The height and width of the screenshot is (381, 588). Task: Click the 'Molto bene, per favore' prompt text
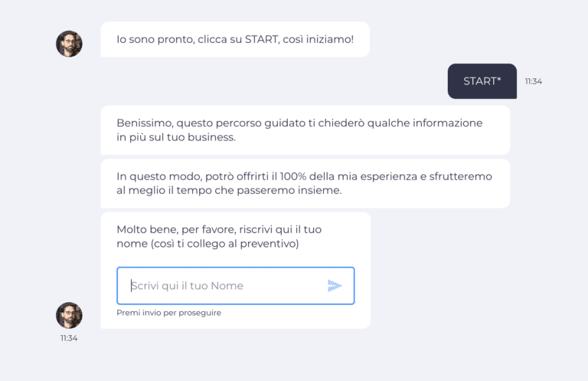click(x=219, y=236)
